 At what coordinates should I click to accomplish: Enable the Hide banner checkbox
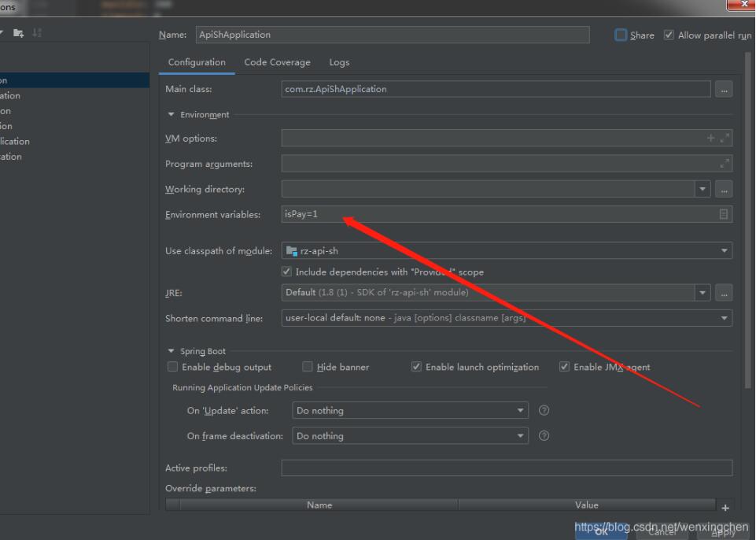point(308,367)
